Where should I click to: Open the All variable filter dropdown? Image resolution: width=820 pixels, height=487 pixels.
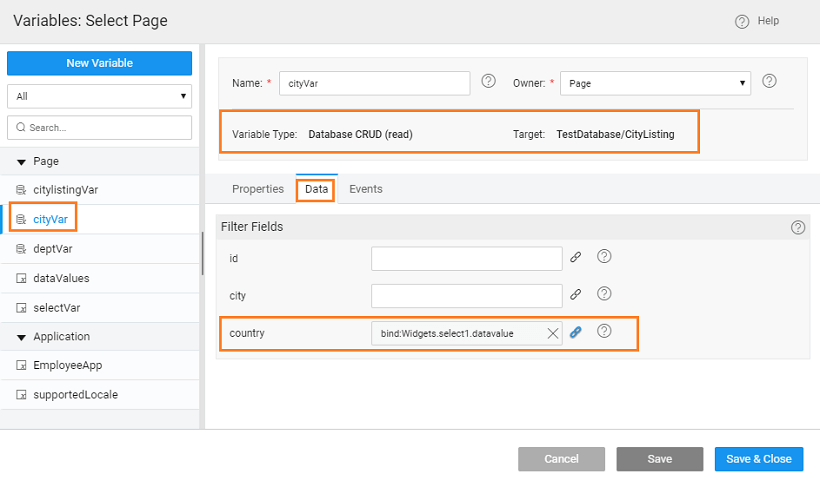pyautogui.click(x=99, y=96)
